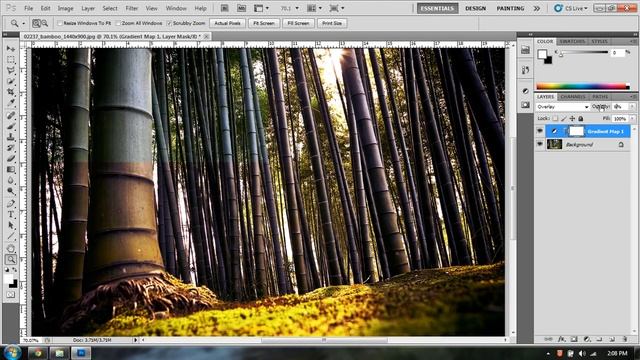The height and width of the screenshot is (360, 640).
Task: Open the Zoom tool preset picker arrow
Action: [23, 23]
